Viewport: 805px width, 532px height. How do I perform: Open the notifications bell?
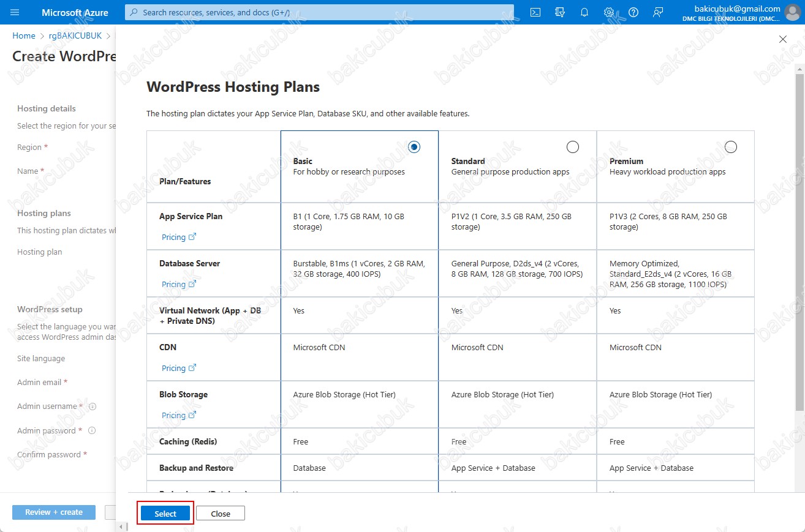point(584,12)
